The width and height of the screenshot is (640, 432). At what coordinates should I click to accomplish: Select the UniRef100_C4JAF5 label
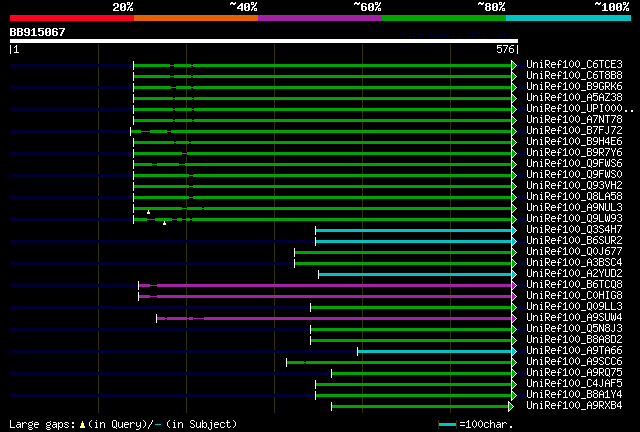point(574,384)
